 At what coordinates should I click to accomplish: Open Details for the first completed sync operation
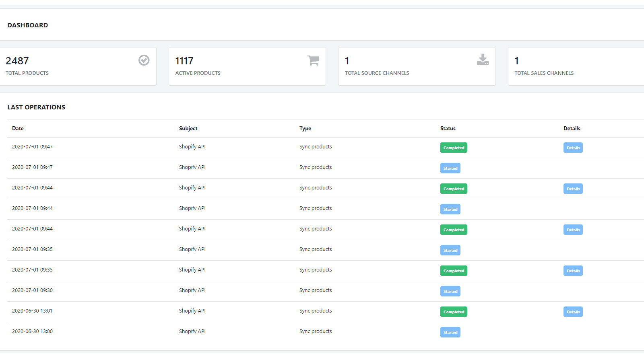[573, 148]
